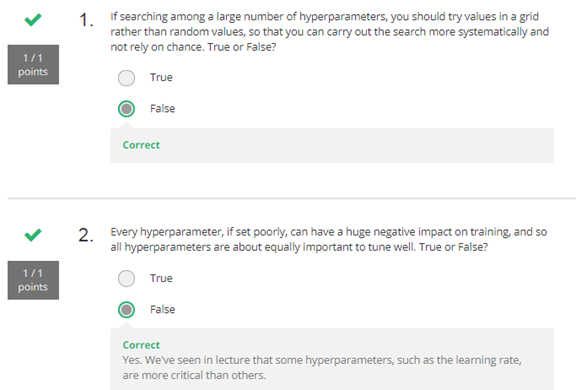Click the 'Every hyperparameter, if set poorly' question text

pos(329,239)
